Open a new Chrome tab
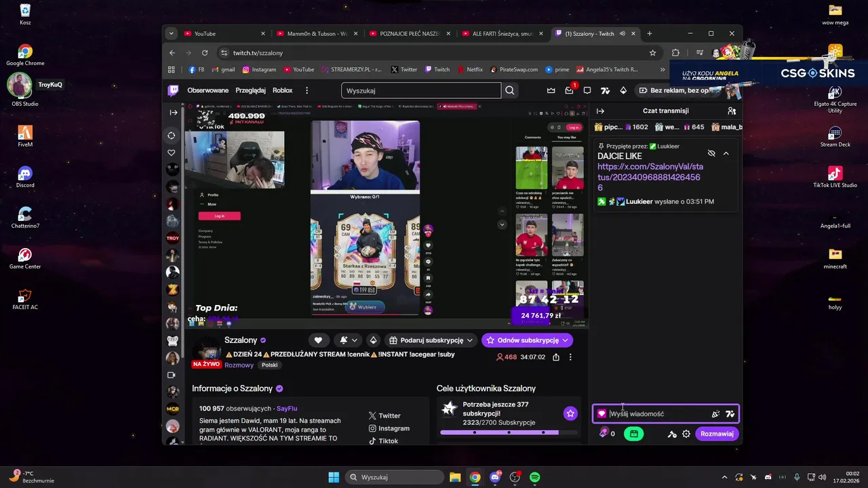The width and height of the screenshot is (868, 488). coord(650,33)
